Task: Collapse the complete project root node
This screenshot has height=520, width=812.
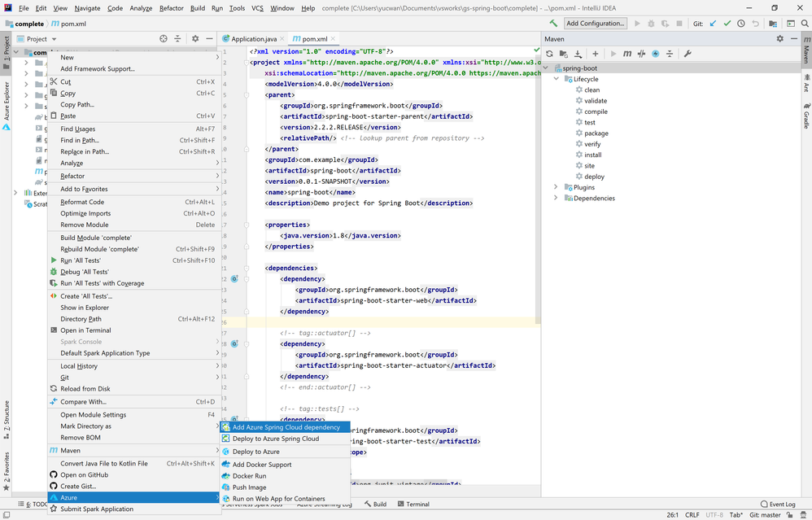Action: coord(16,52)
